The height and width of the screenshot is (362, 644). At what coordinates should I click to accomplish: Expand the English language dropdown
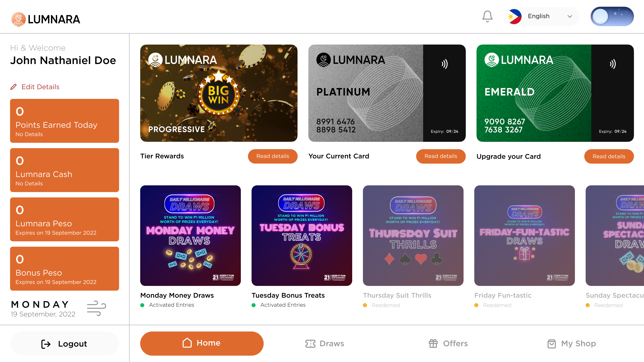click(x=542, y=16)
